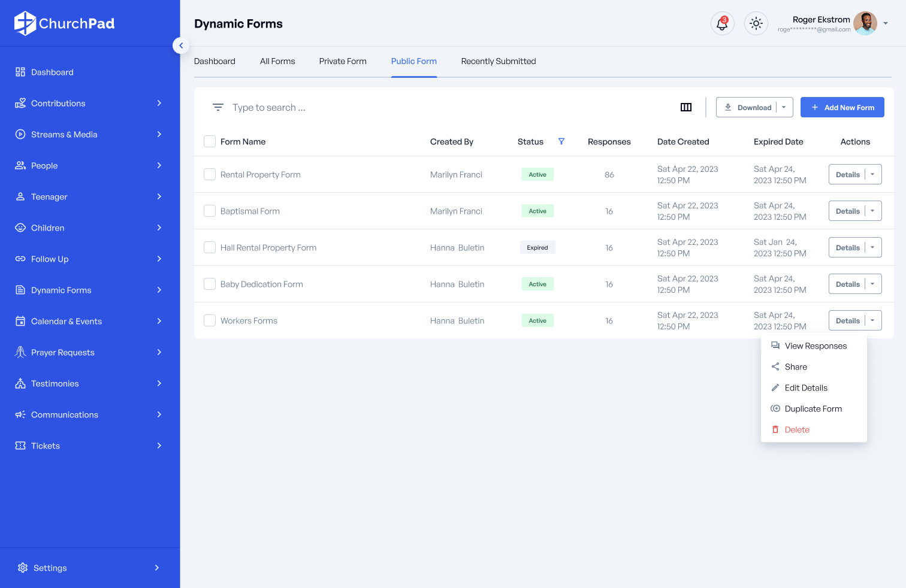
Task: Click the ChurchPad logo
Action: 65,23
